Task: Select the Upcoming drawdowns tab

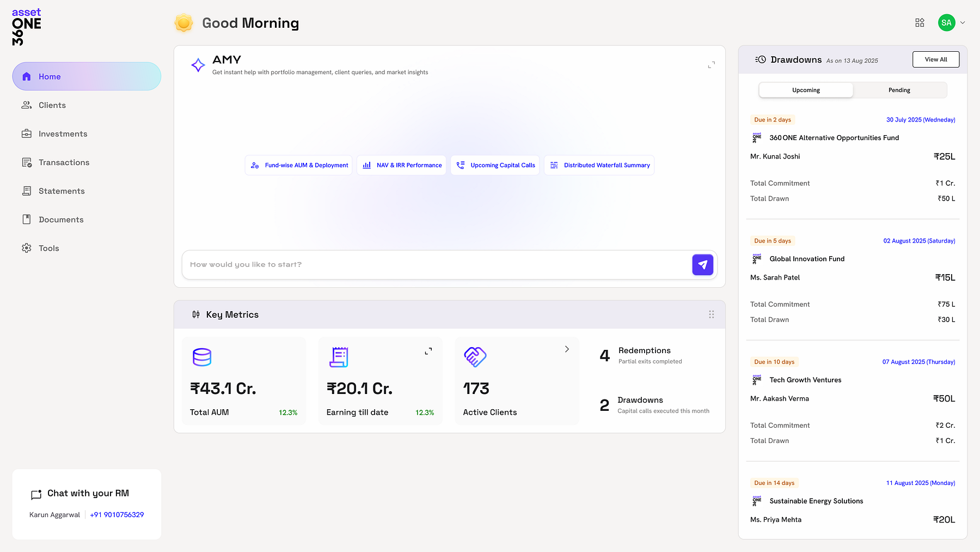Action: (x=806, y=90)
